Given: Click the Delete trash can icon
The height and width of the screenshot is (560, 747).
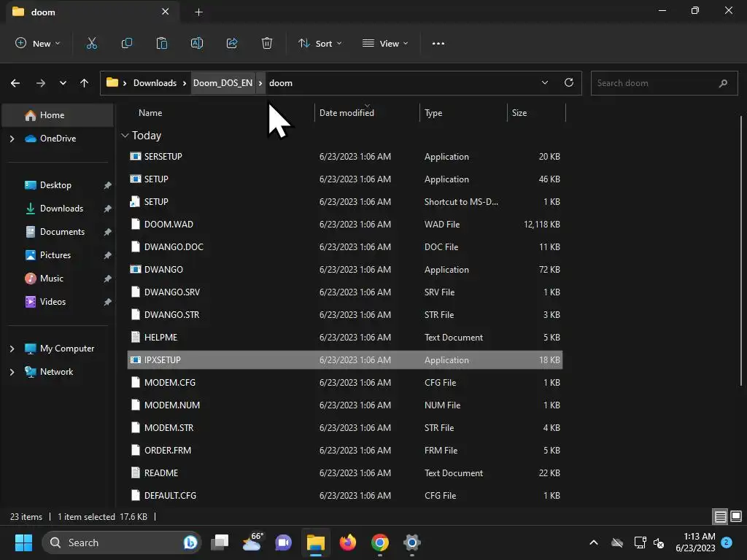Looking at the screenshot, I should point(267,43).
